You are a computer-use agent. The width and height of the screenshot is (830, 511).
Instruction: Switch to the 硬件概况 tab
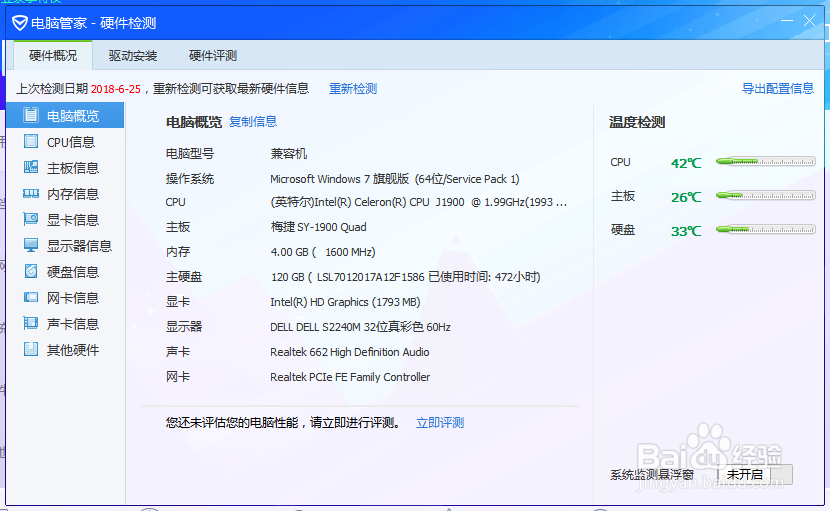coord(53,56)
